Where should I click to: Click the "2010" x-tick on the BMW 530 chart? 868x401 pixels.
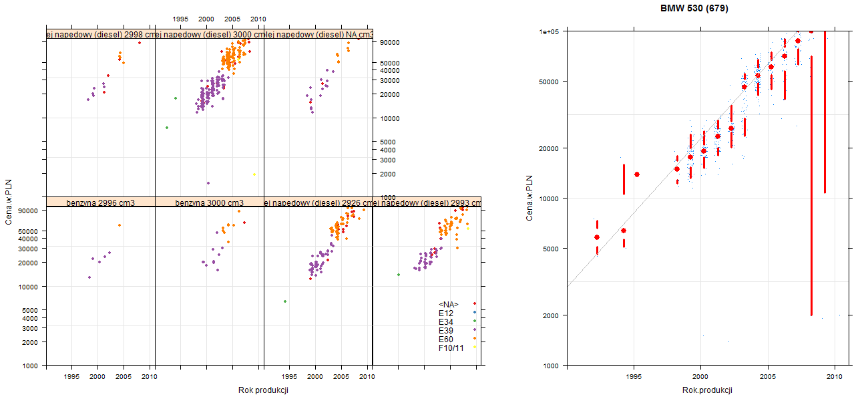click(x=835, y=377)
